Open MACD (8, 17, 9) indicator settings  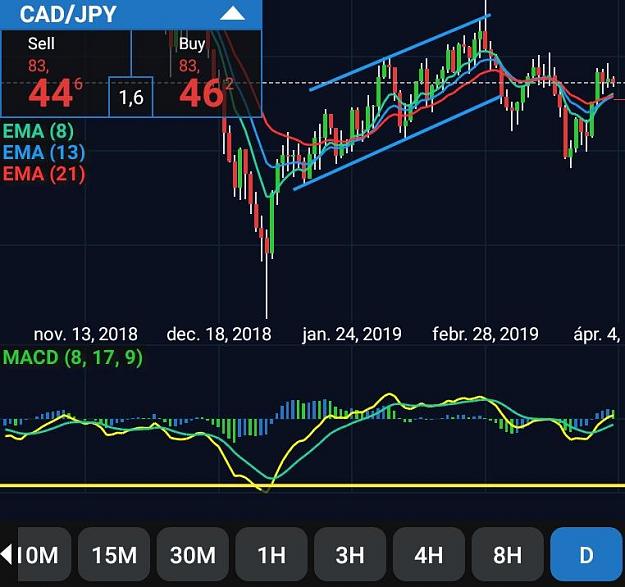pos(73,357)
